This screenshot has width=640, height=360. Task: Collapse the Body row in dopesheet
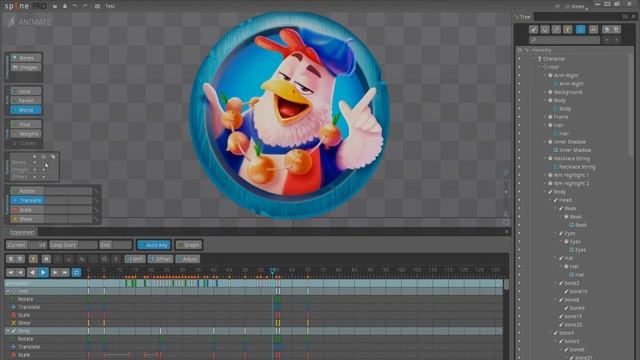(7, 331)
